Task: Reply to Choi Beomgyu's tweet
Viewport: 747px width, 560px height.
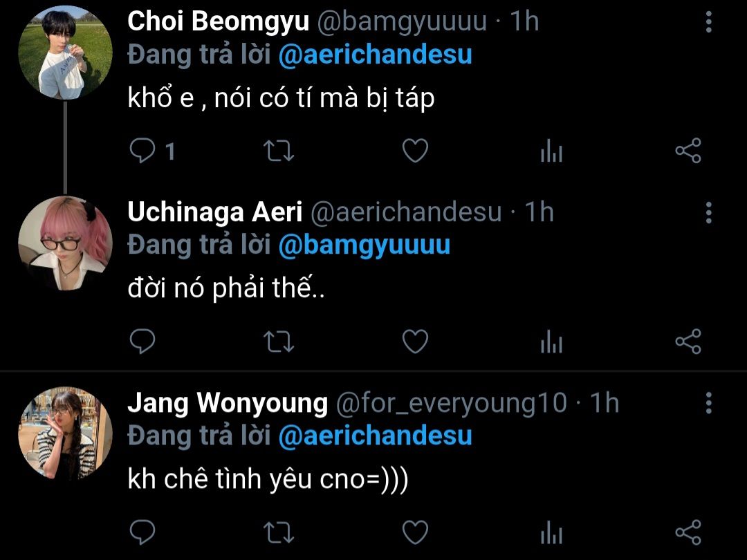Action: click(143, 151)
